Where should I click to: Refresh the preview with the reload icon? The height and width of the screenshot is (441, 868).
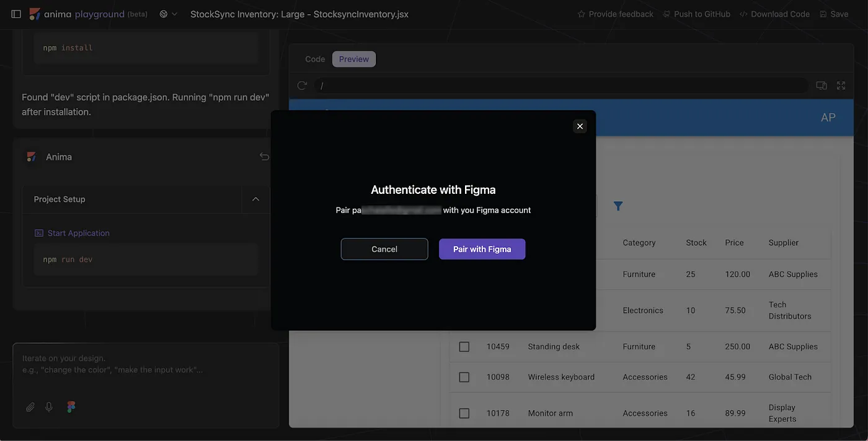tap(302, 85)
